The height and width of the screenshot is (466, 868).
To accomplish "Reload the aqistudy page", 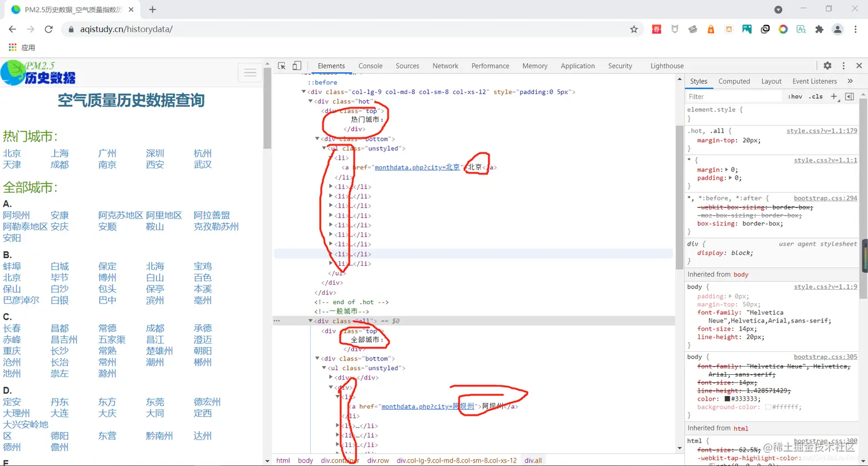I will coord(49,29).
